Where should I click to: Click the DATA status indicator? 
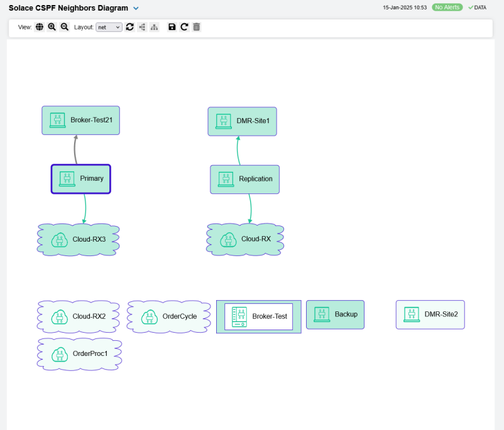coord(477,8)
